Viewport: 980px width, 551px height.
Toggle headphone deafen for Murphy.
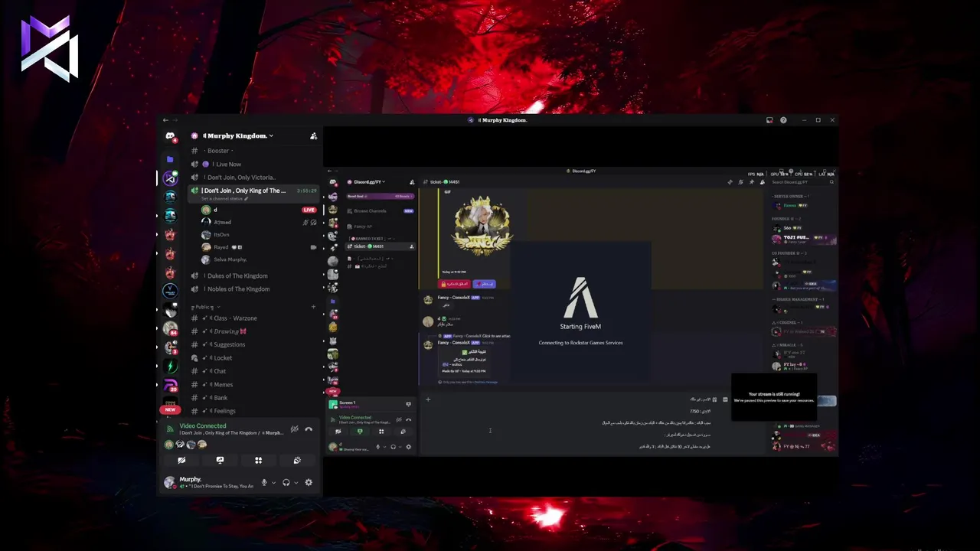click(286, 482)
